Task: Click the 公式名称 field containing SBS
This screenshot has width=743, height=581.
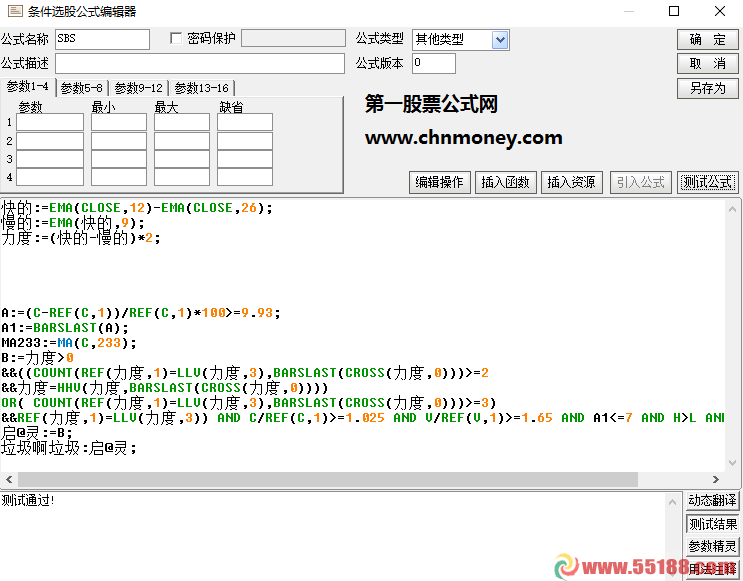Action: tap(102, 39)
